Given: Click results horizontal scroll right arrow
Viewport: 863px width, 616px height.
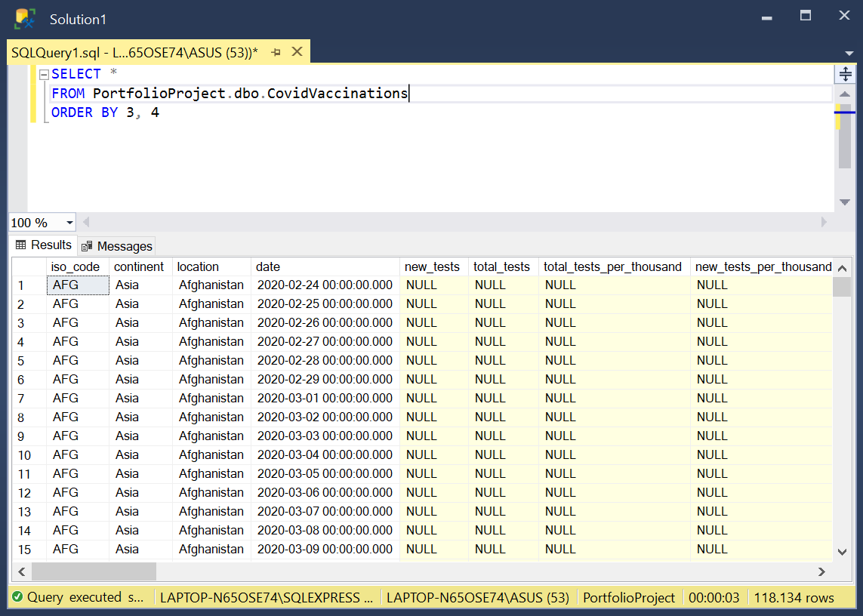Looking at the screenshot, I should tap(821, 572).
